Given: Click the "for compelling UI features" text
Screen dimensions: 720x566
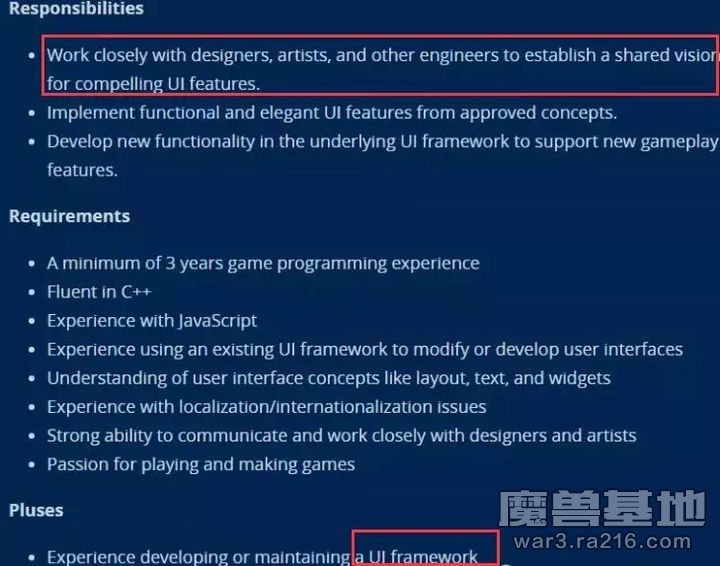Looking at the screenshot, I should coord(153,84).
